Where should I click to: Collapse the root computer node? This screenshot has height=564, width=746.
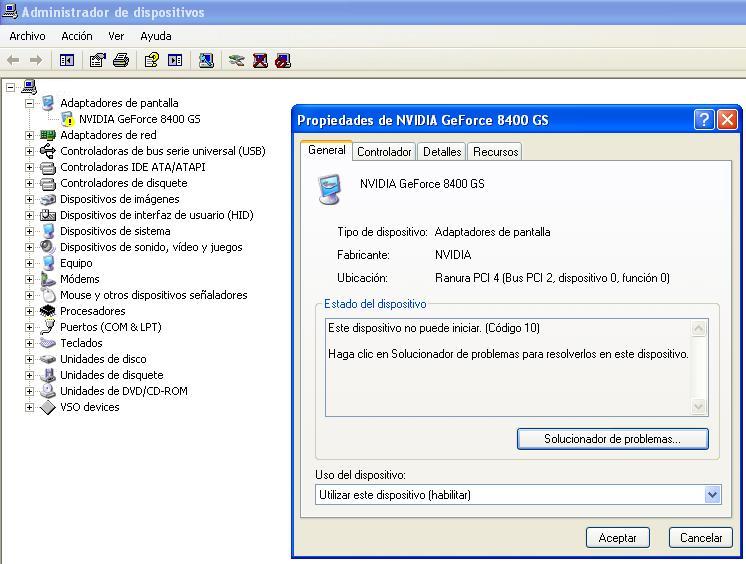point(10,87)
